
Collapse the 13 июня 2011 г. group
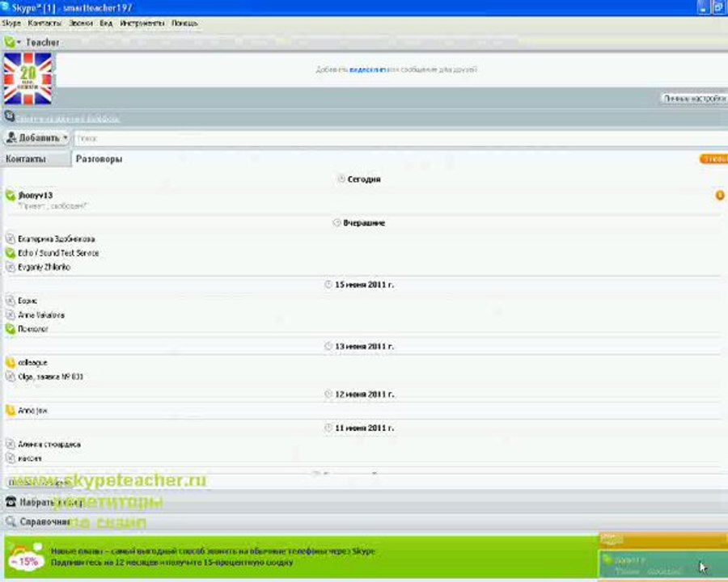click(x=359, y=346)
